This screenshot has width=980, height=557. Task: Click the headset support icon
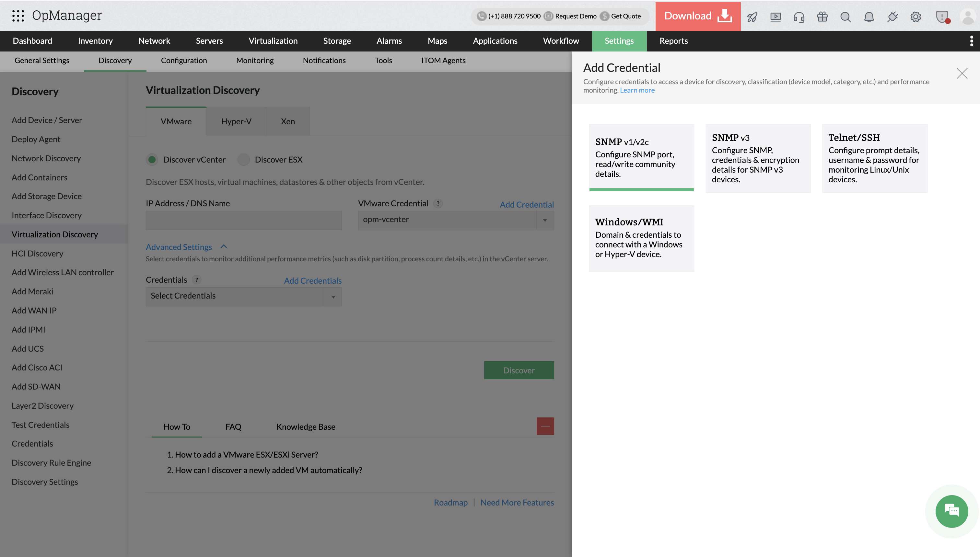click(x=799, y=17)
